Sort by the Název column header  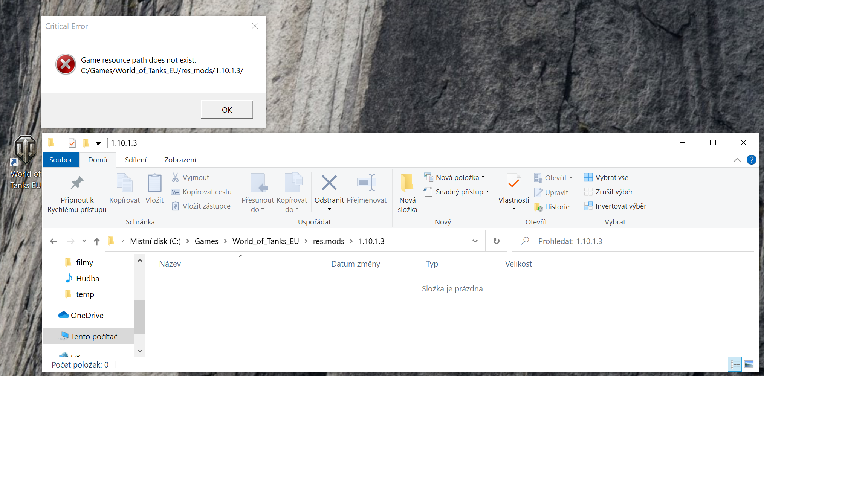(170, 264)
